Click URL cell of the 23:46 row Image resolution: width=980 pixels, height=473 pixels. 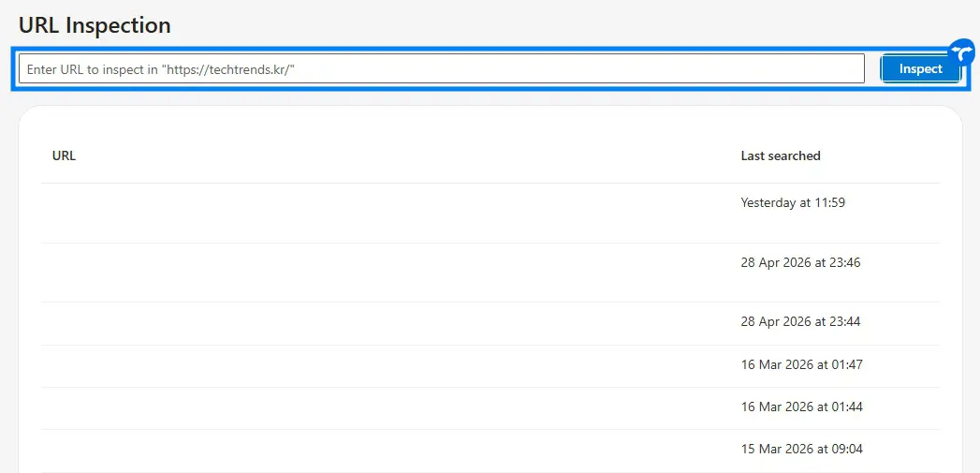[x=374, y=272]
